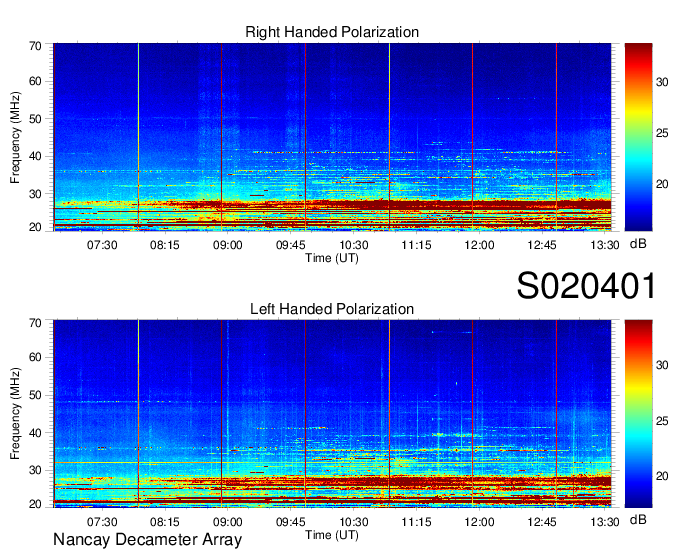This screenshot has width=680, height=552.
Task: Click the upper spectrogram plot area
Action: coord(332,137)
